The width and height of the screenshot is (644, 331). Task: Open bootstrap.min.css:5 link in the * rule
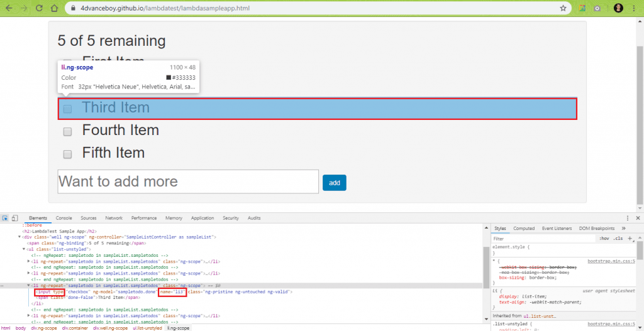point(611,261)
